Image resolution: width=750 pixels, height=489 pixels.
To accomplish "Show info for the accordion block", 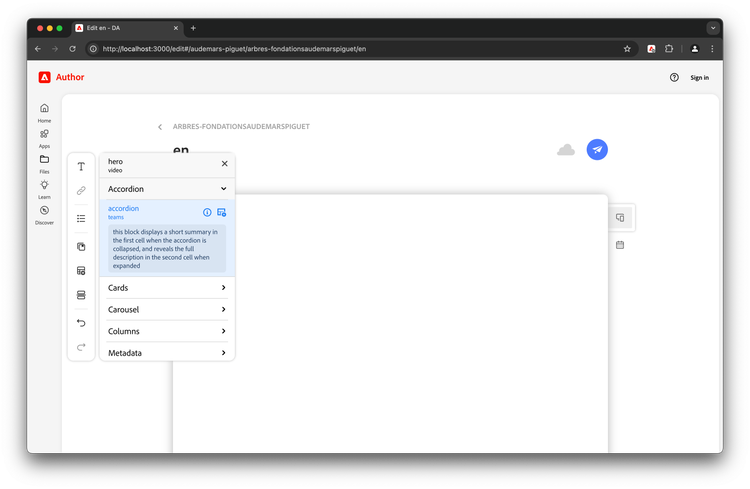I will [x=207, y=212].
